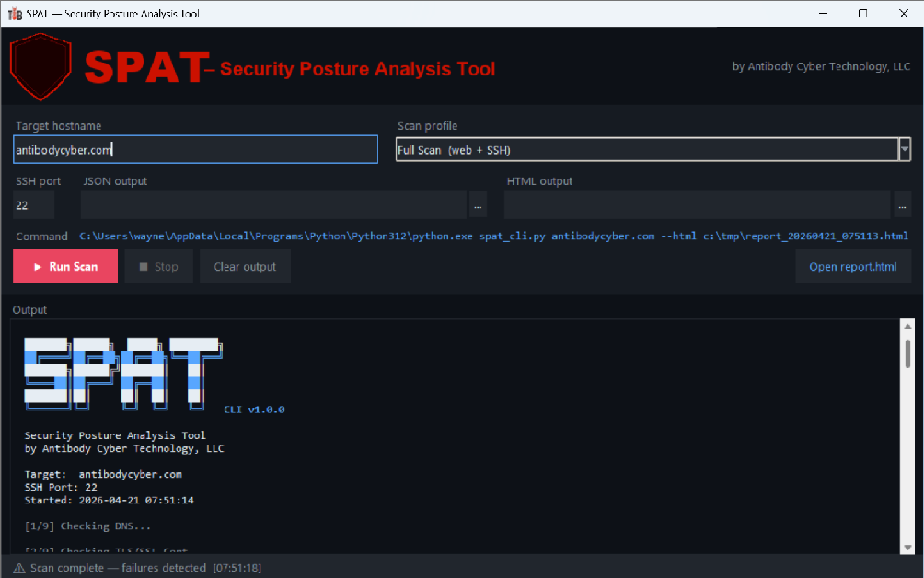
Task: Click the output scrollbar thumb
Action: [907, 353]
